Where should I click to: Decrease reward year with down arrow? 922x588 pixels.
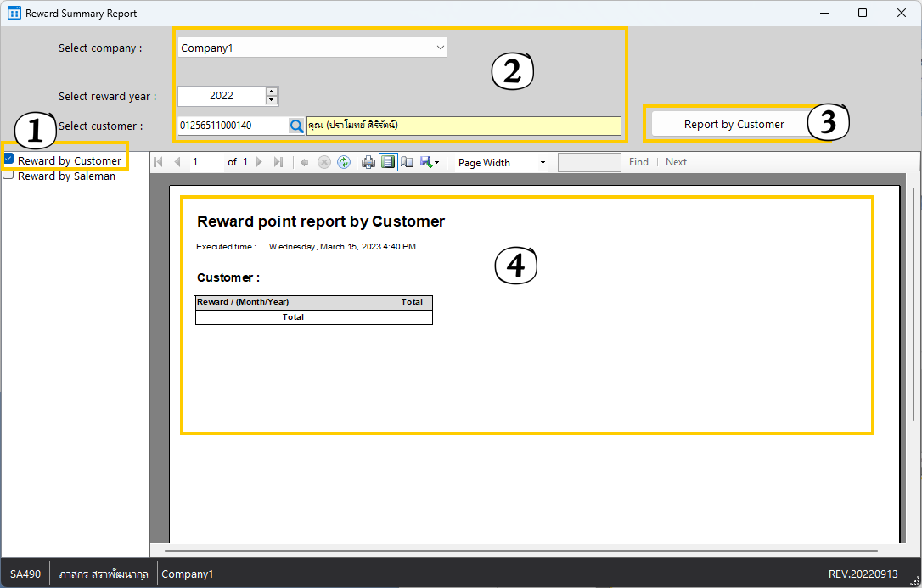[x=272, y=100]
